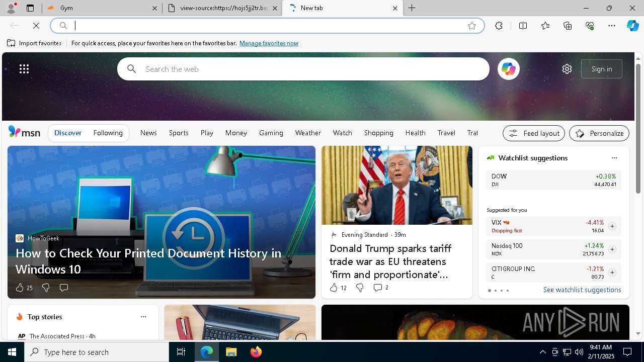Add Nasdaq 100 to watchlist

coord(612,249)
